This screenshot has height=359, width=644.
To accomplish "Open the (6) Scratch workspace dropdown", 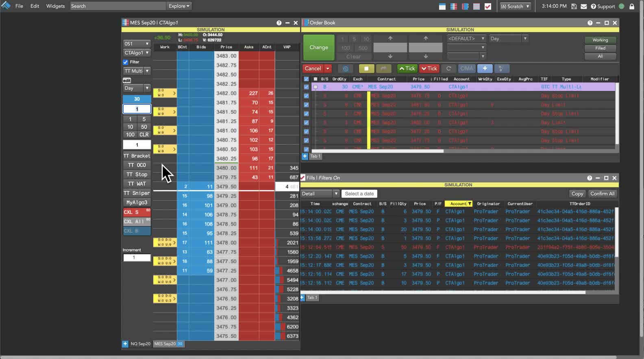I will coord(516,6).
